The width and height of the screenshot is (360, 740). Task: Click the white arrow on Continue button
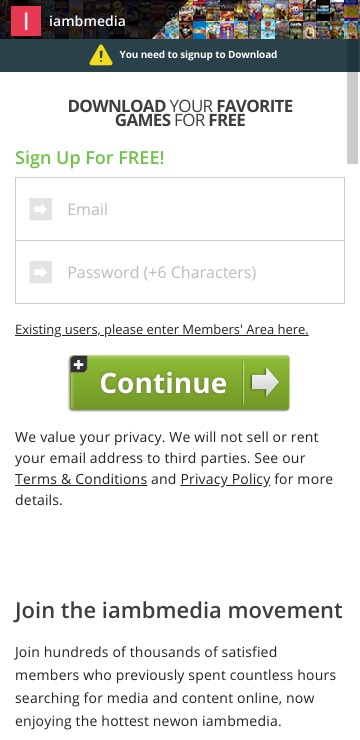tap(265, 382)
